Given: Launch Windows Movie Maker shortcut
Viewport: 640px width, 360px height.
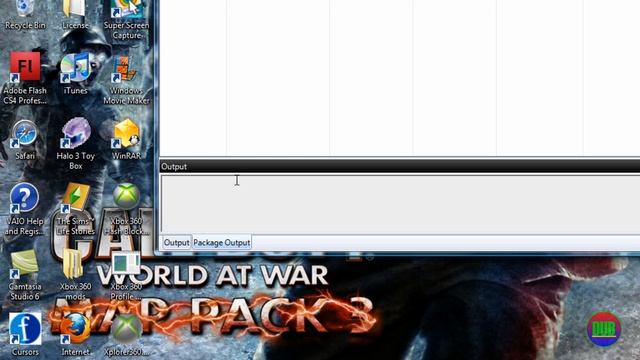Looking at the screenshot, I should point(127,80).
